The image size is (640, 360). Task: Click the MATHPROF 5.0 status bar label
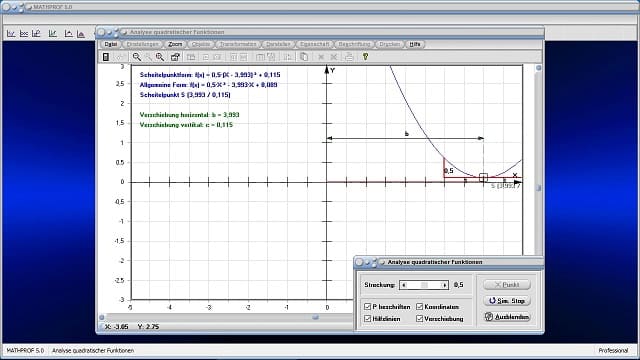25,350
